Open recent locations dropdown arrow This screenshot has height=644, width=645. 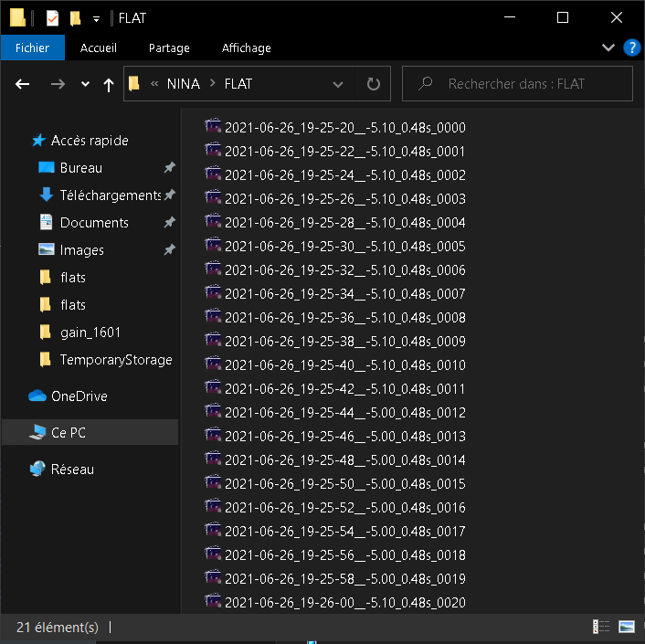click(x=86, y=84)
